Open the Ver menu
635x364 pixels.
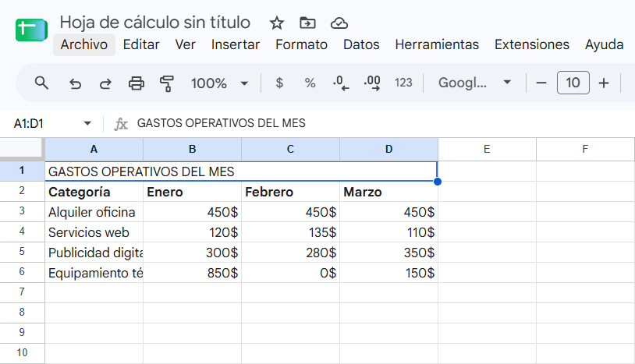[x=185, y=44]
